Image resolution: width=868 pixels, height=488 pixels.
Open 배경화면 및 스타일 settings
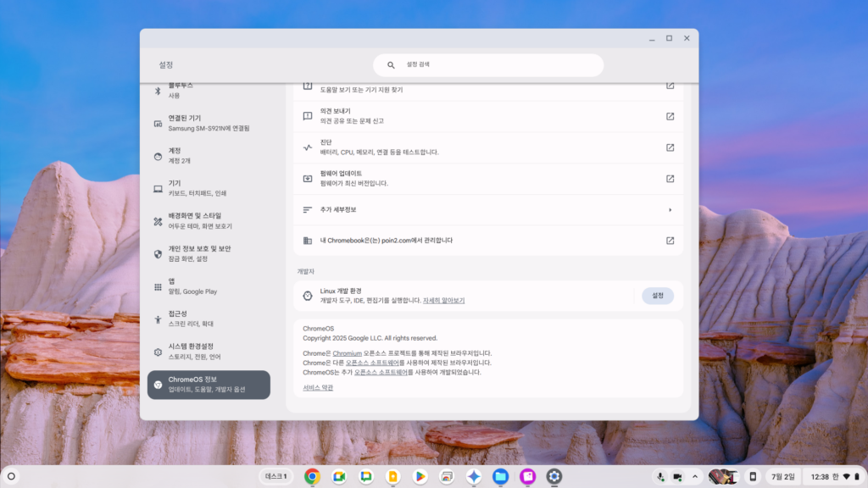209,221
